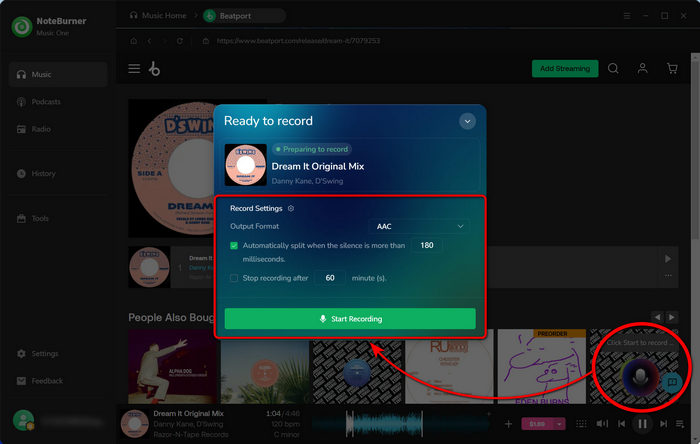Go back with the browser back arrow
Viewport: 700px width, 444px height.
[x=149, y=41]
